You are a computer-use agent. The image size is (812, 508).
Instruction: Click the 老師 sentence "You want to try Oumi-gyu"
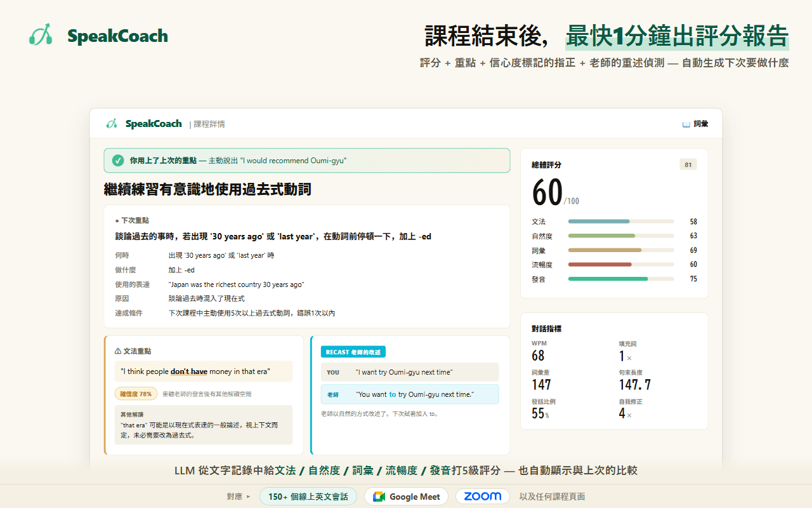click(415, 394)
